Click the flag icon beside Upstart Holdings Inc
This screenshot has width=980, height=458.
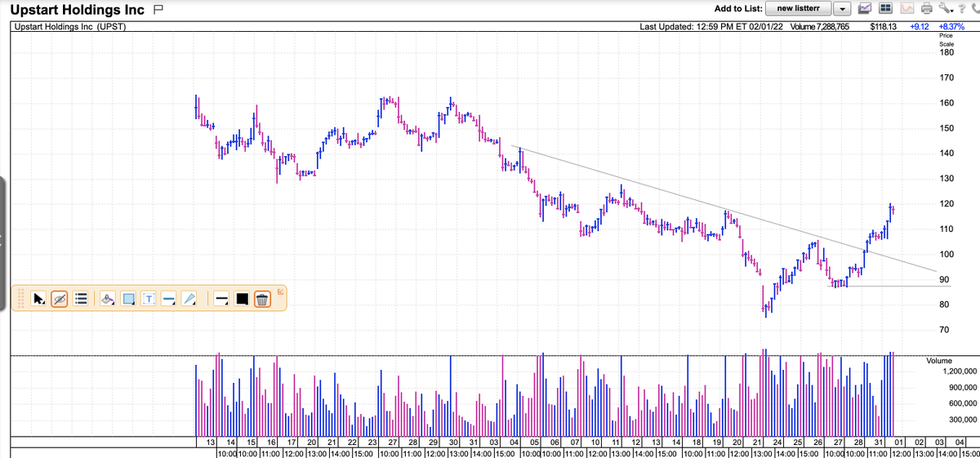click(x=160, y=11)
